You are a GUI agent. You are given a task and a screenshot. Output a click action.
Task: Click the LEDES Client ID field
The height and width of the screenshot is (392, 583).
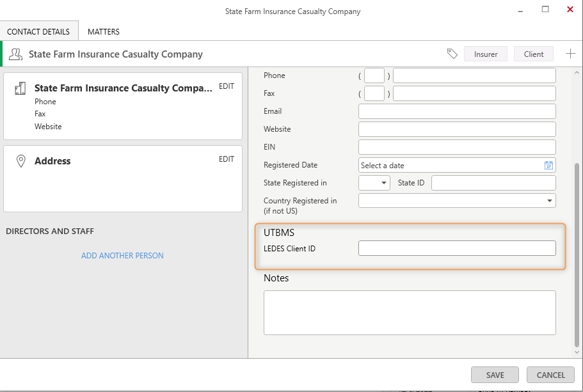pos(457,248)
